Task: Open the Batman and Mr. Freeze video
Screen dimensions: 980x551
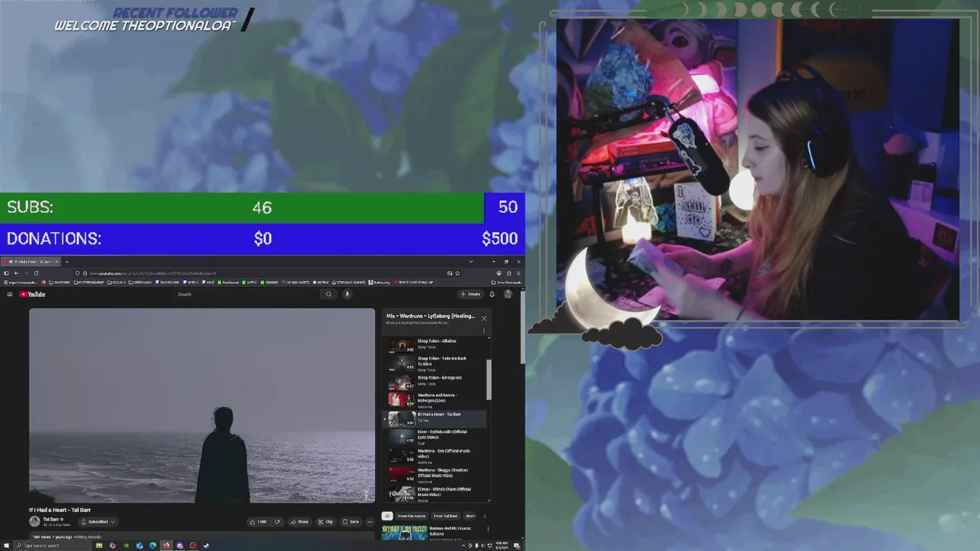Action: 436,533
